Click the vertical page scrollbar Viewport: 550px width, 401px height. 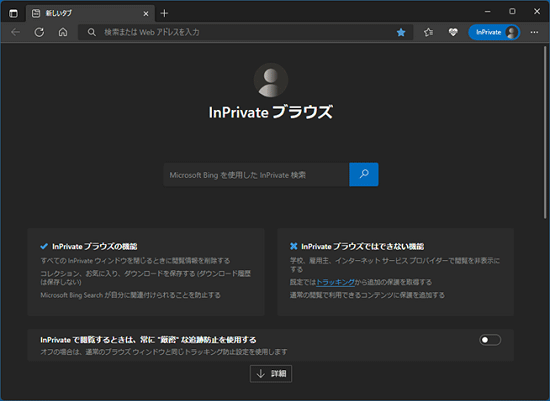click(x=545, y=132)
